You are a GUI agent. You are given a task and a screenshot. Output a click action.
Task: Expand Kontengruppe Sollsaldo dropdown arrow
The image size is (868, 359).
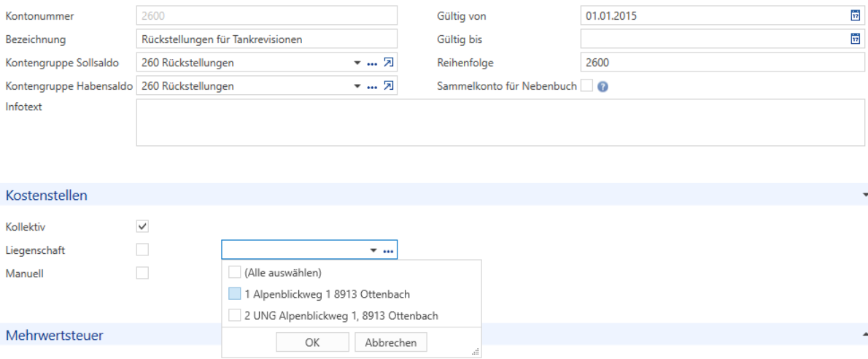coord(357,63)
